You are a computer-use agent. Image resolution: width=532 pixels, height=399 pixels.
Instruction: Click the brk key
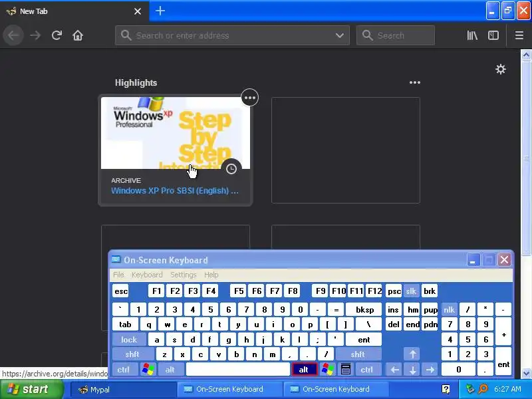429,291
